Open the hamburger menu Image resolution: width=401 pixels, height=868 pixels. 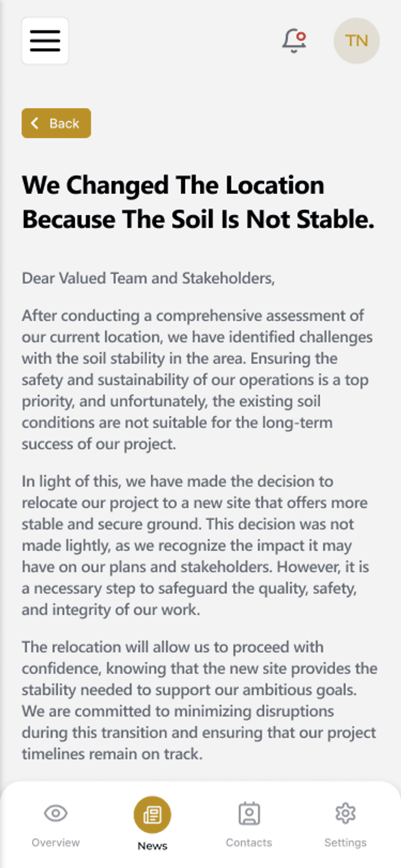pos(45,41)
